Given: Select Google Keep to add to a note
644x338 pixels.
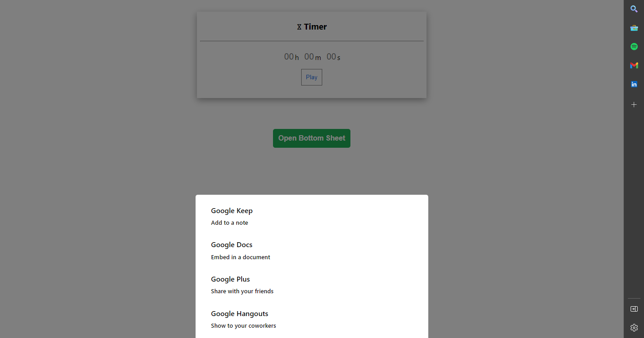Looking at the screenshot, I should click(232, 210).
